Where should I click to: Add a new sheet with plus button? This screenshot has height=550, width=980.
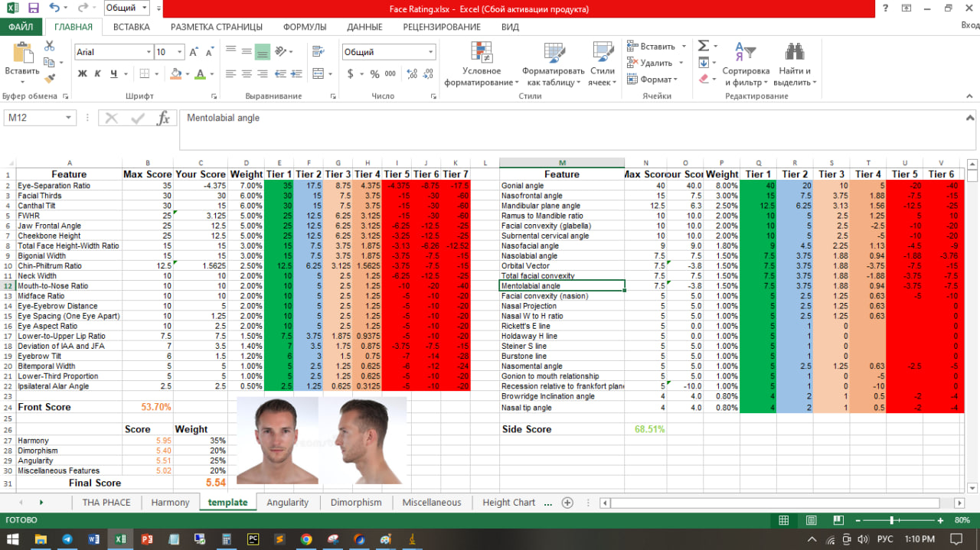coord(567,503)
